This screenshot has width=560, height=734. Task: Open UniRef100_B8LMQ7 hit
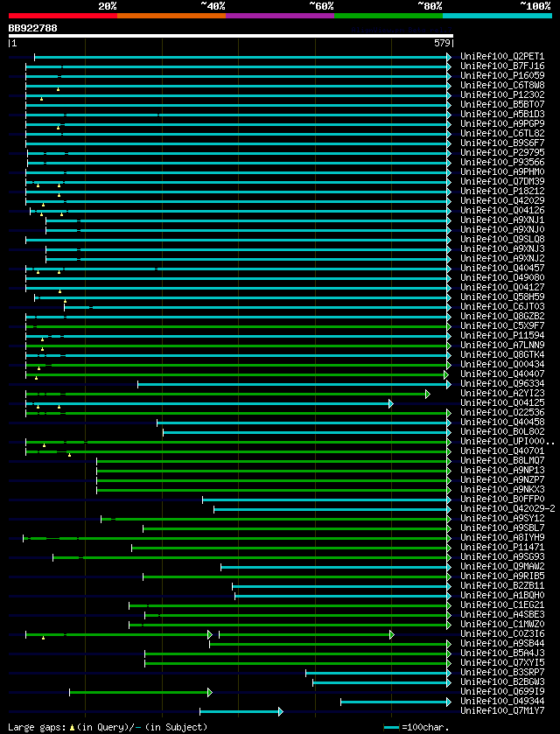click(x=502, y=459)
